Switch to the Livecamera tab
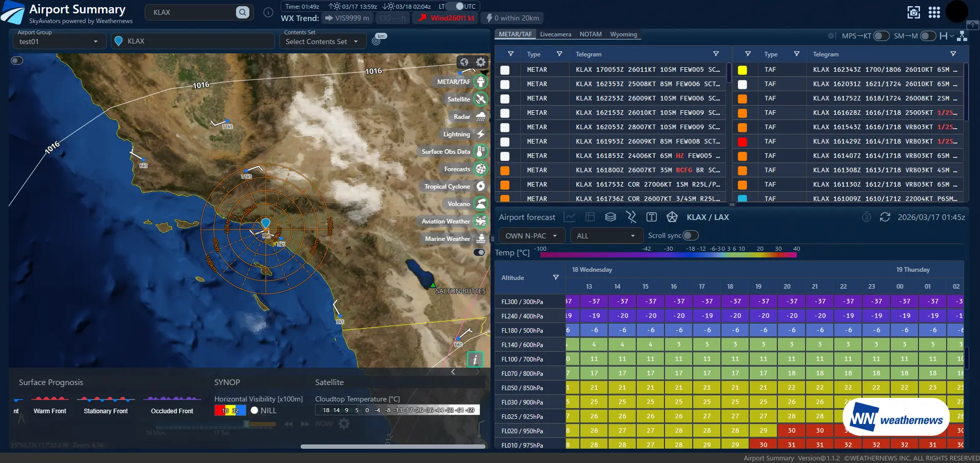 pos(555,34)
